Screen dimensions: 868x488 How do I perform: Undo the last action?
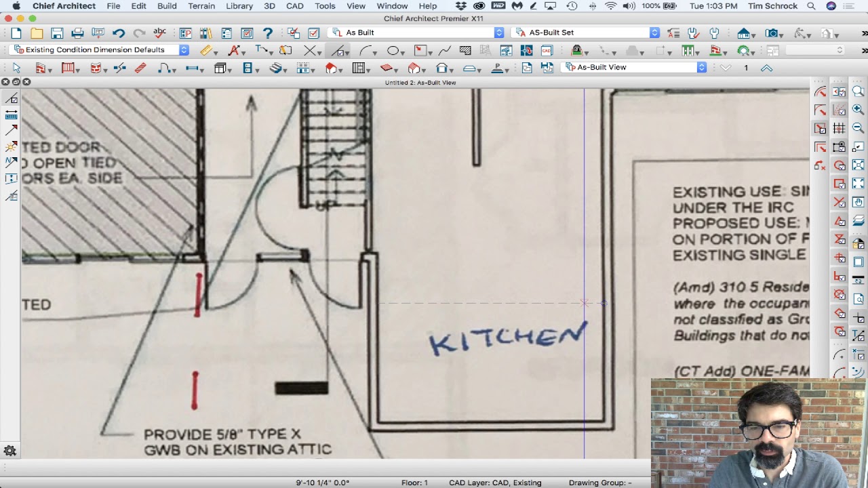click(x=119, y=33)
